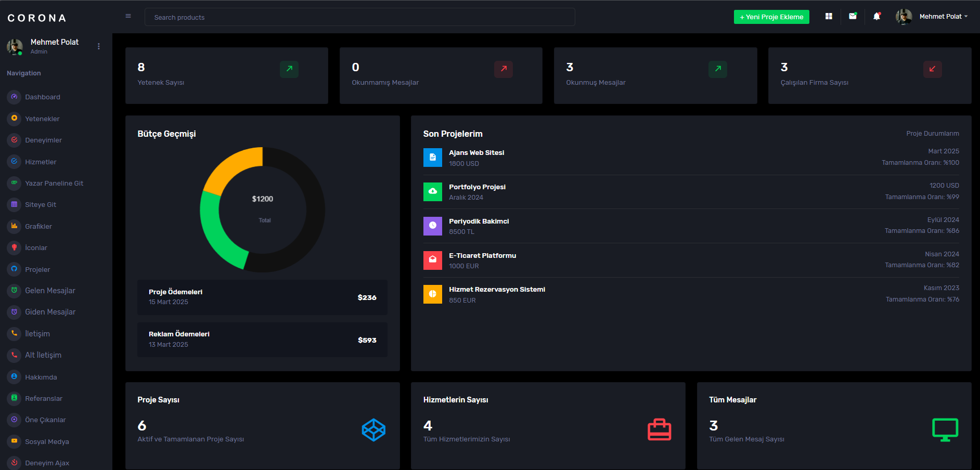Click Çalışılan Firma Sayısı red arrow icon
Viewport: 980px width, 470px height.
coord(932,69)
